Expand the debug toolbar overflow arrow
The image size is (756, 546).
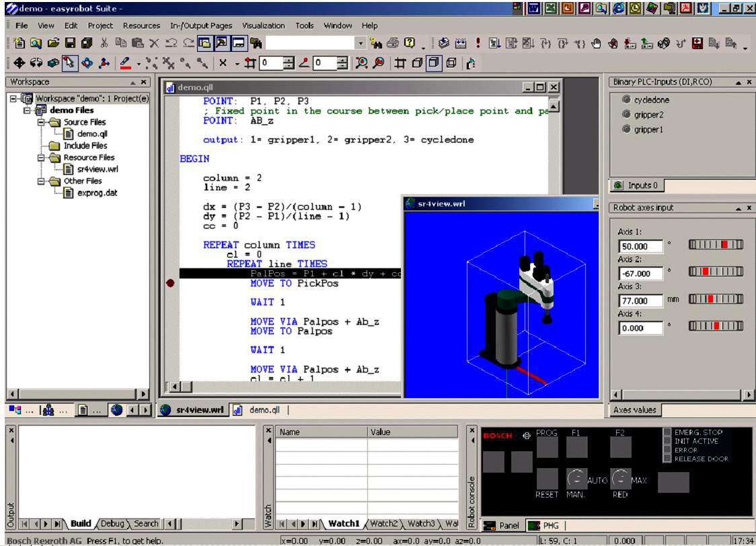745,47
